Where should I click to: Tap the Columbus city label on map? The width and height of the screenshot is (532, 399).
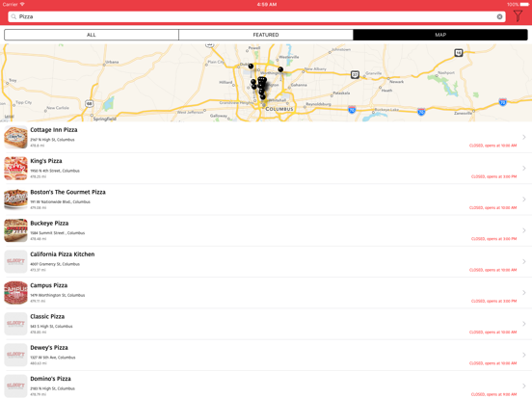click(279, 109)
